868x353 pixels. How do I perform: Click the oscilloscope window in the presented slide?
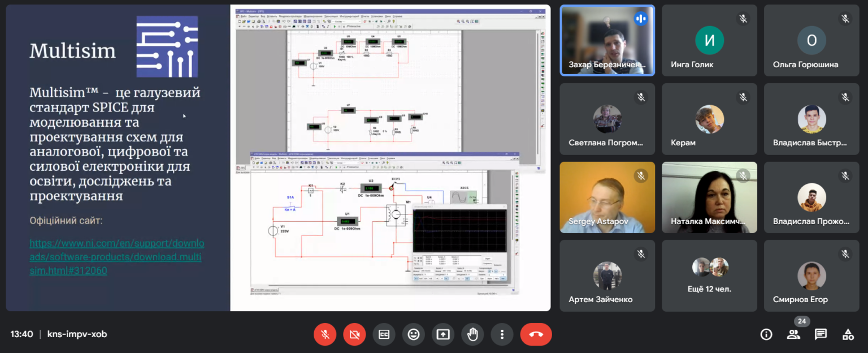(x=460, y=243)
